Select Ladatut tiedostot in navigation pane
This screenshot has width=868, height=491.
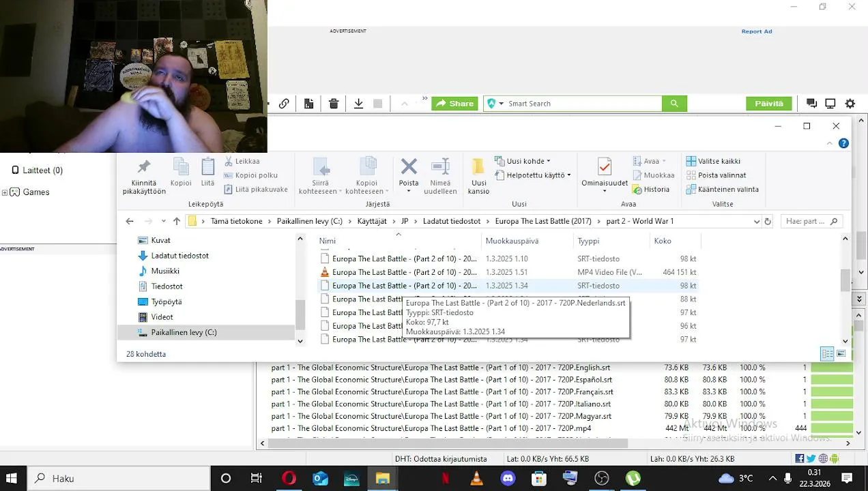[x=207, y=256]
